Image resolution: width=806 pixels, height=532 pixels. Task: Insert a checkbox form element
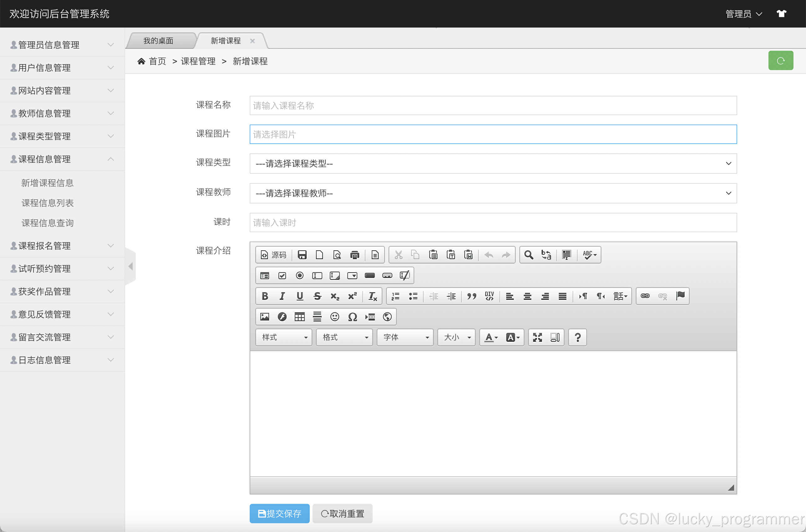(282, 275)
